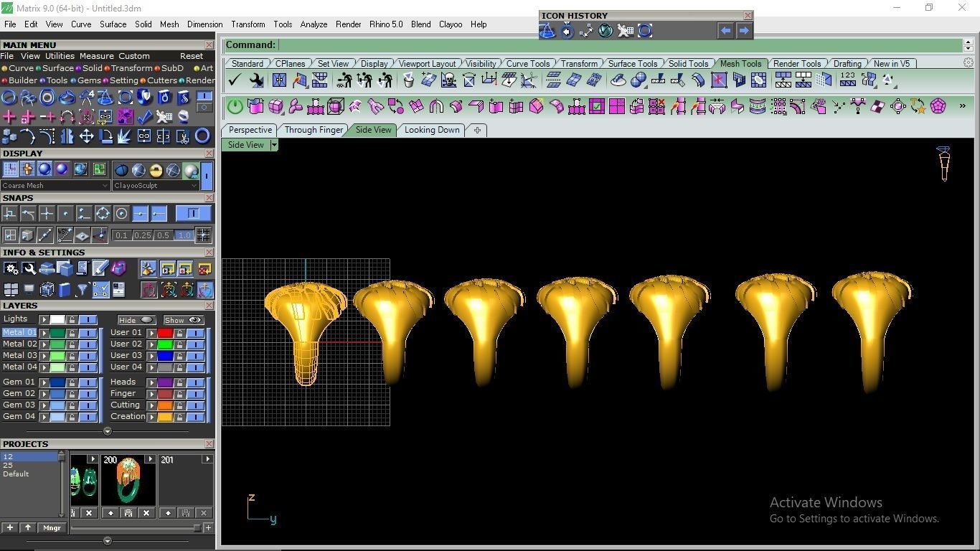Toggle lock on Gem 02 layer

click(72, 394)
